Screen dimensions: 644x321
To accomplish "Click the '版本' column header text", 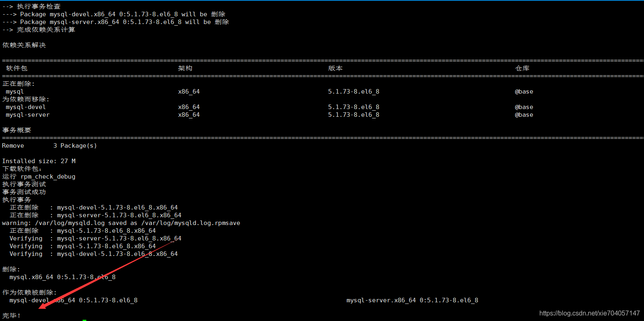I will pyautogui.click(x=335, y=68).
